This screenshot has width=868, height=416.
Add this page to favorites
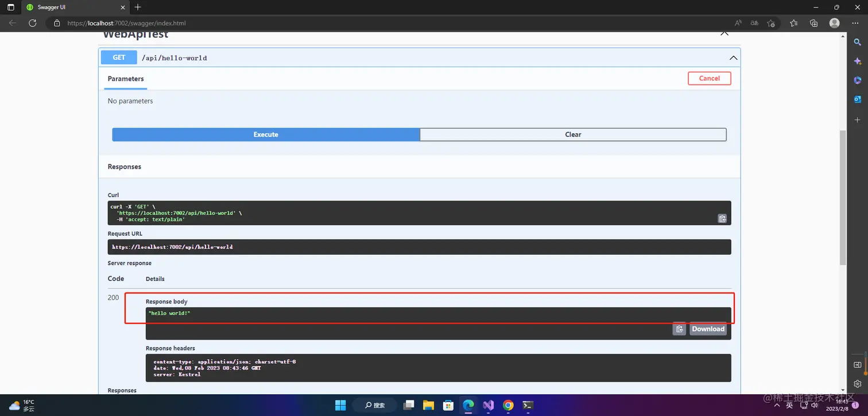[771, 23]
